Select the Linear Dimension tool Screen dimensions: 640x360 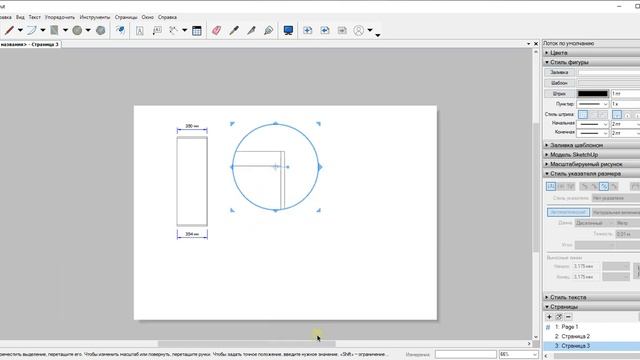174,31
